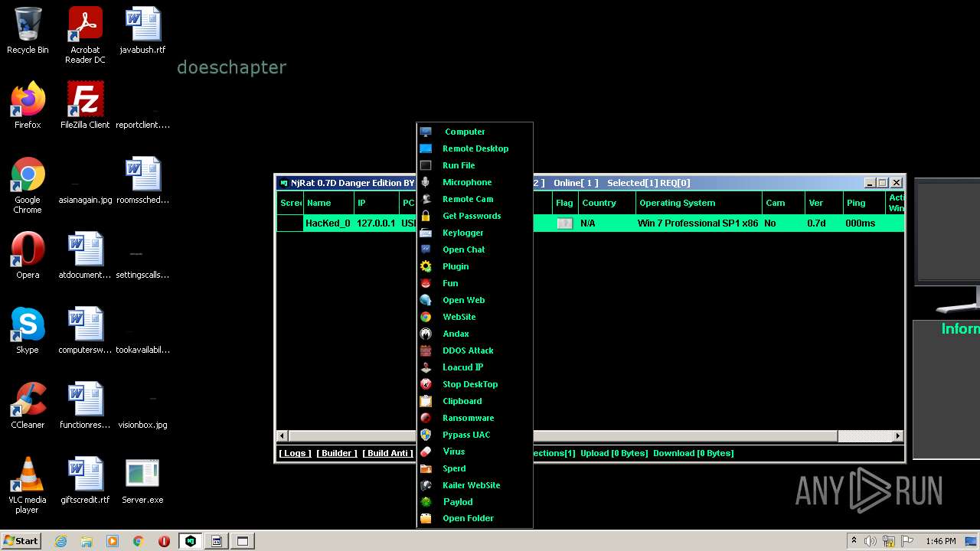Click the 1:46 PM clock
The width and height of the screenshot is (980, 551).
[940, 541]
